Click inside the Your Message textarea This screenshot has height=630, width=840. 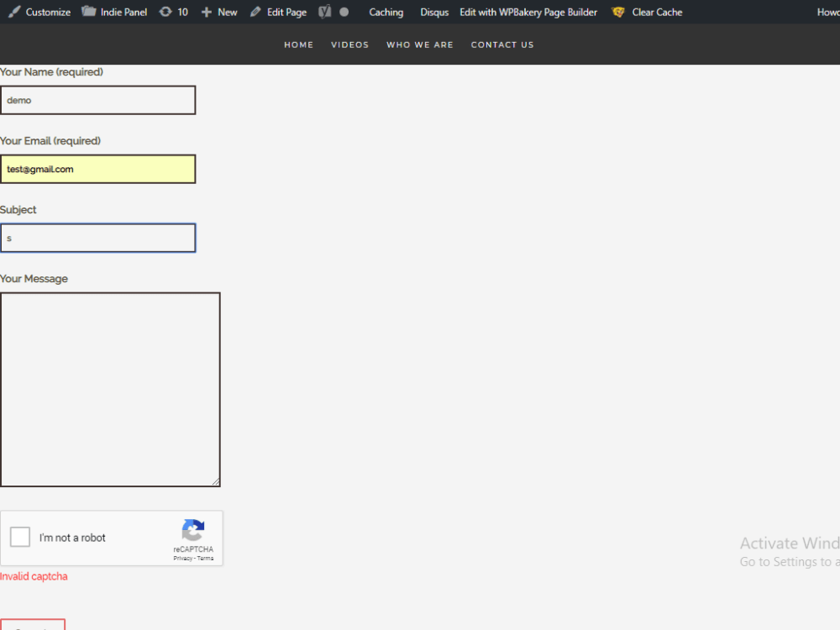(x=110, y=390)
